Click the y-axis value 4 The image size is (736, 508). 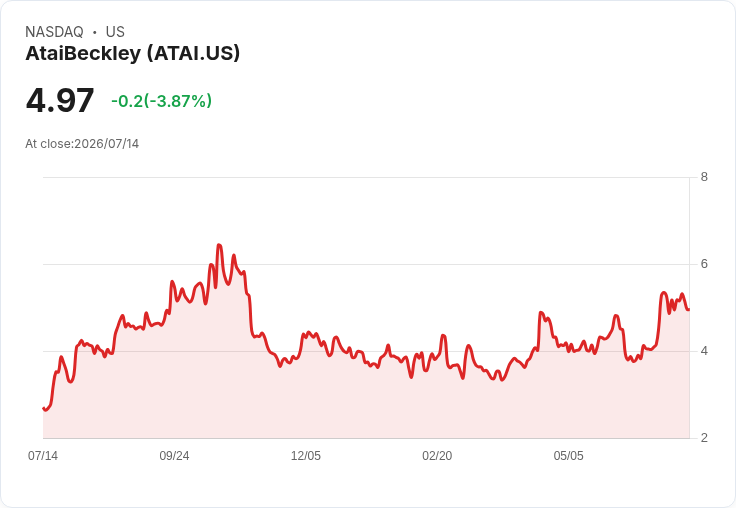pos(704,351)
